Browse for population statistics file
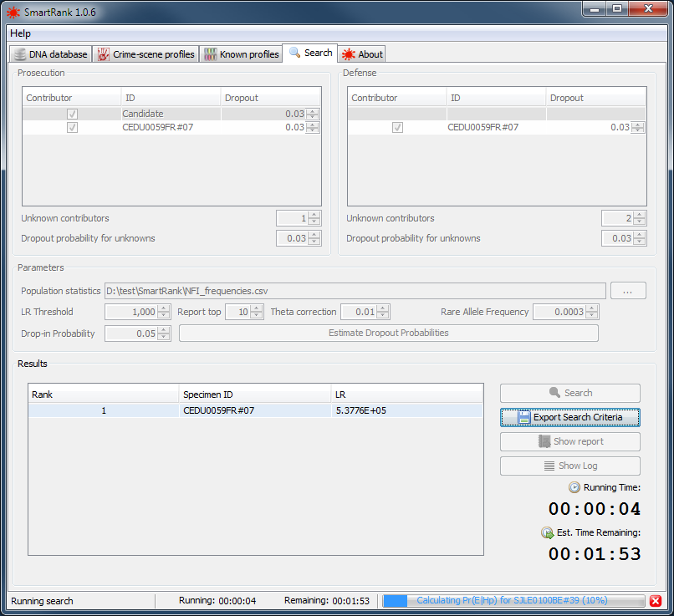674x616 pixels. 628,291
